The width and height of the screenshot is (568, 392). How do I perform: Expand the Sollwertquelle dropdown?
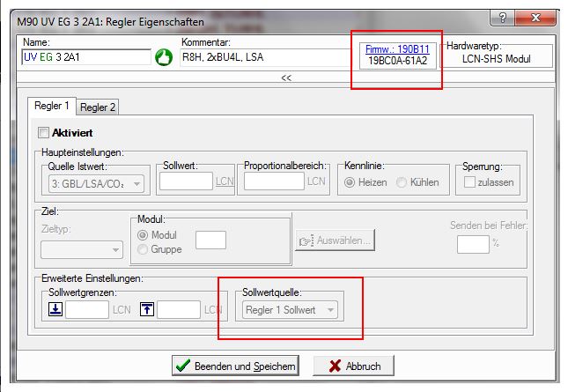point(291,309)
